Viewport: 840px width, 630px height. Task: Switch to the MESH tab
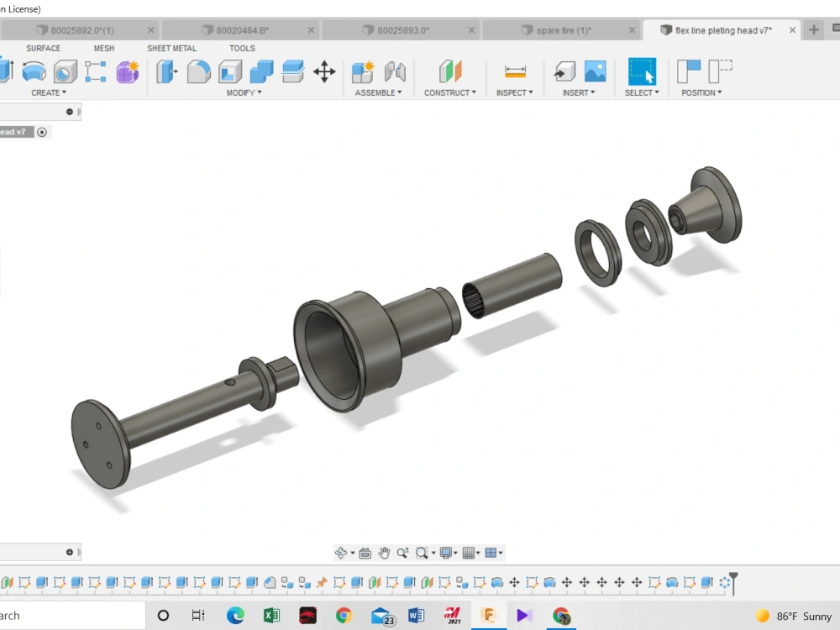point(104,48)
